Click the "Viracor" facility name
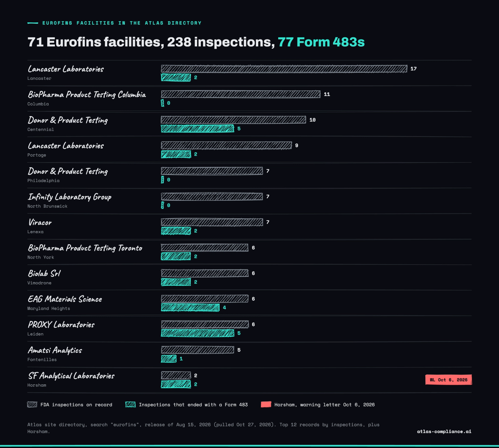 [40, 222]
